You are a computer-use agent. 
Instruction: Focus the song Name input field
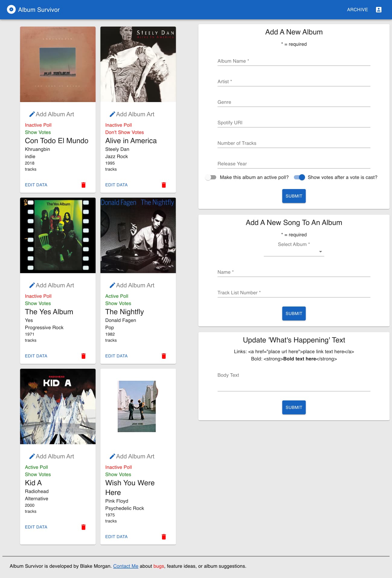tap(294, 272)
